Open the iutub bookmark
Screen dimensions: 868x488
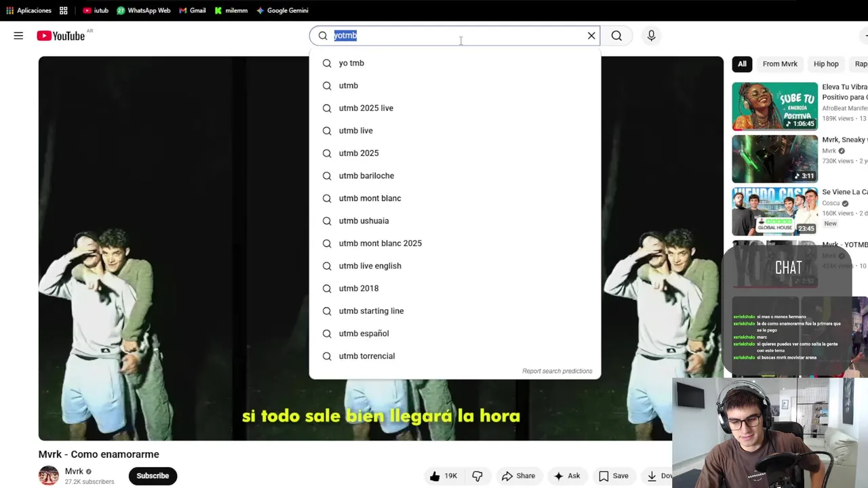pos(96,10)
